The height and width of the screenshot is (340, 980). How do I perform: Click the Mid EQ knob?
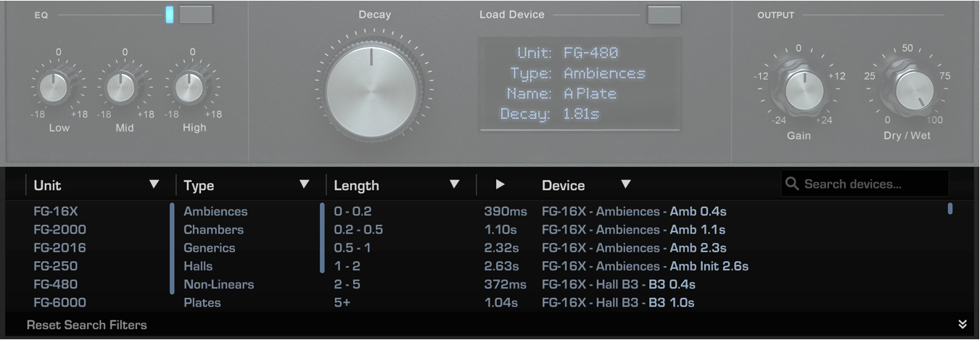click(120, 87)
